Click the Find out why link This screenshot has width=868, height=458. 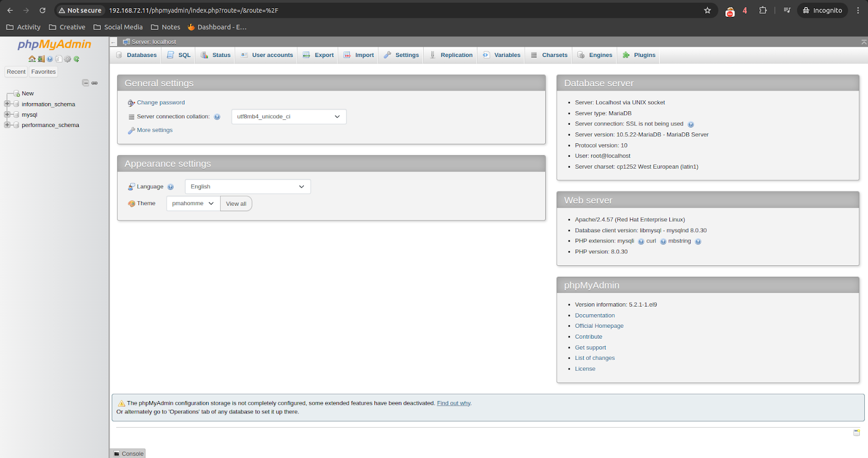tap(454, 403)
